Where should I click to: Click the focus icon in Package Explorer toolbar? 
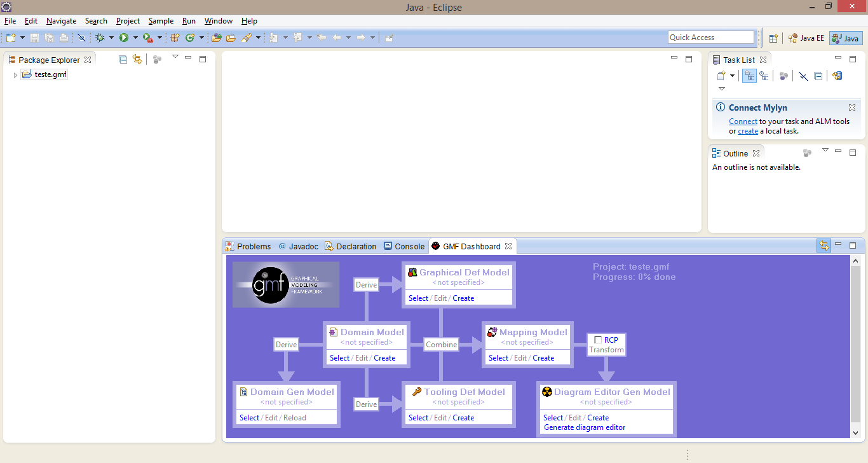click(157, 59)
